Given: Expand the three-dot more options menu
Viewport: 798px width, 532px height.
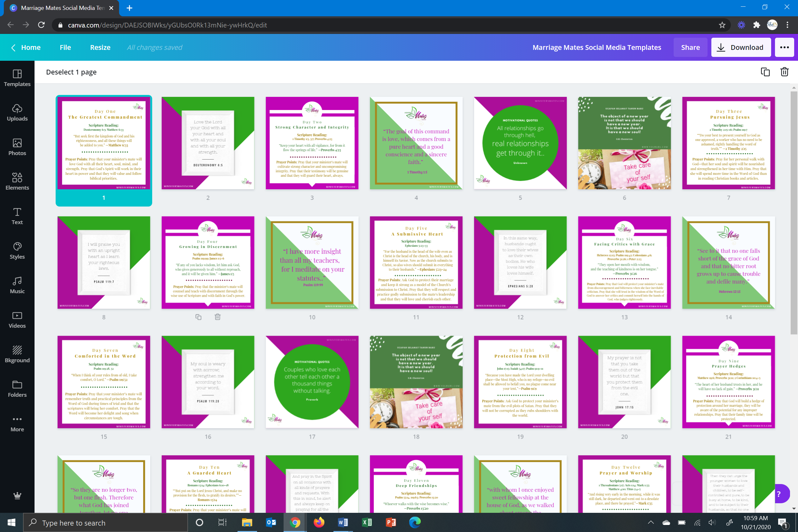Looking at the screenshot, I should [x=784, y=48].
